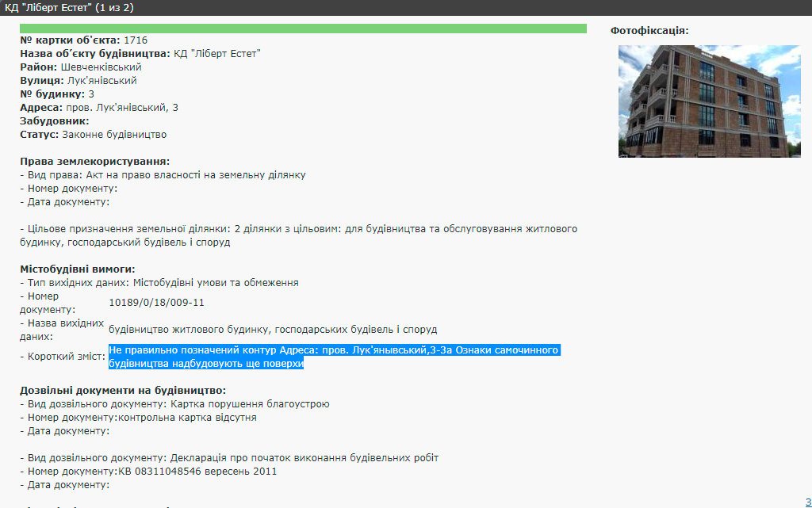The height and width of the screenshot is (508, 812).
Task: Click the 'Фотофіксація:' heading
Action: tap(649, 30)
